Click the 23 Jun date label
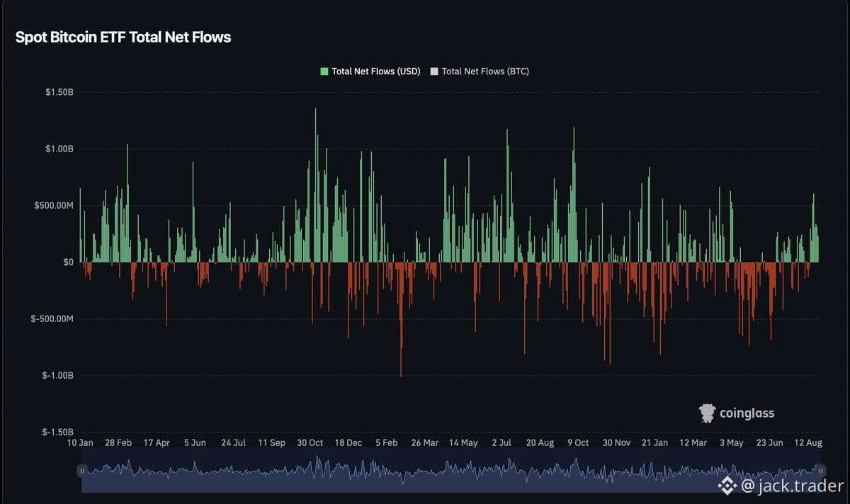 tap(769, 443)
